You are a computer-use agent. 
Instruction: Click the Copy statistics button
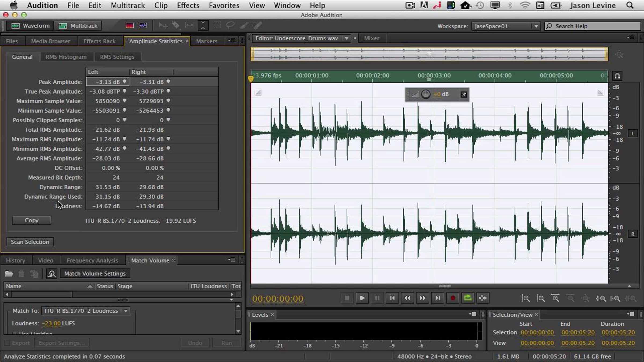click(x=31, y=220)
